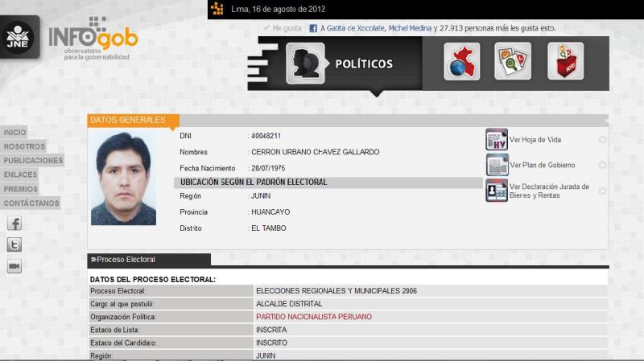Viewport: 644px width, 361px height.
Task: Open the Peru map globe icon
Action: point(461,61)
